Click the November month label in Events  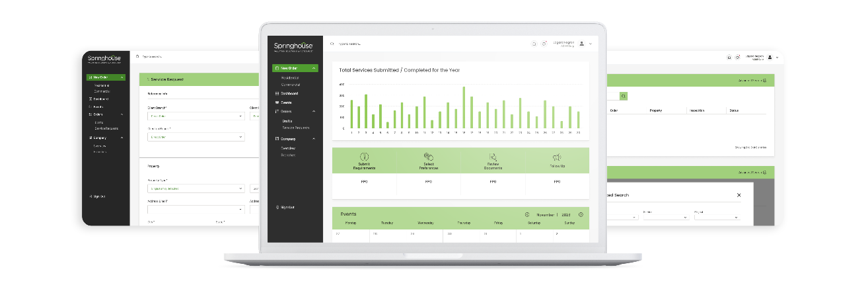click(x=544, y=214)
